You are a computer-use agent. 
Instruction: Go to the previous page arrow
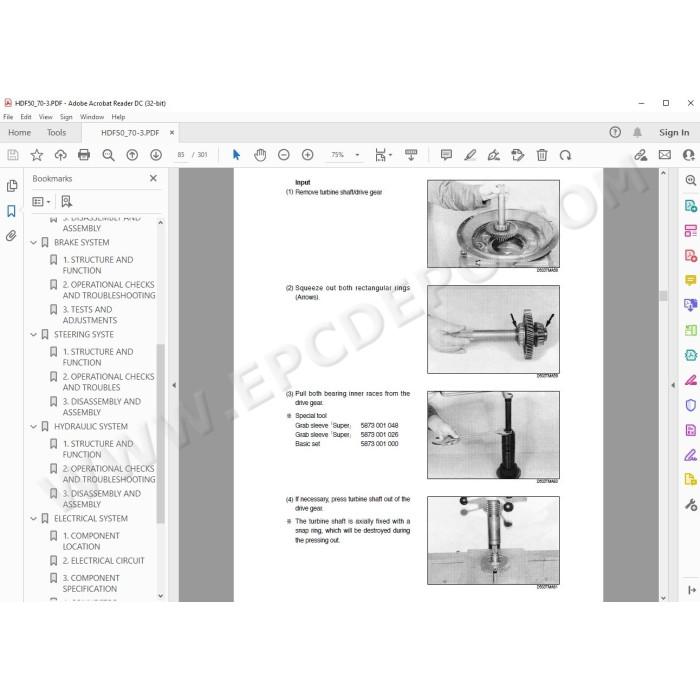[132, 155]
